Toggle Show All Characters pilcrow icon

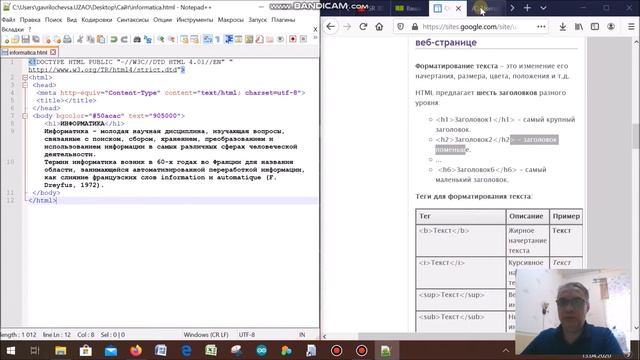[x=218, y=39]
